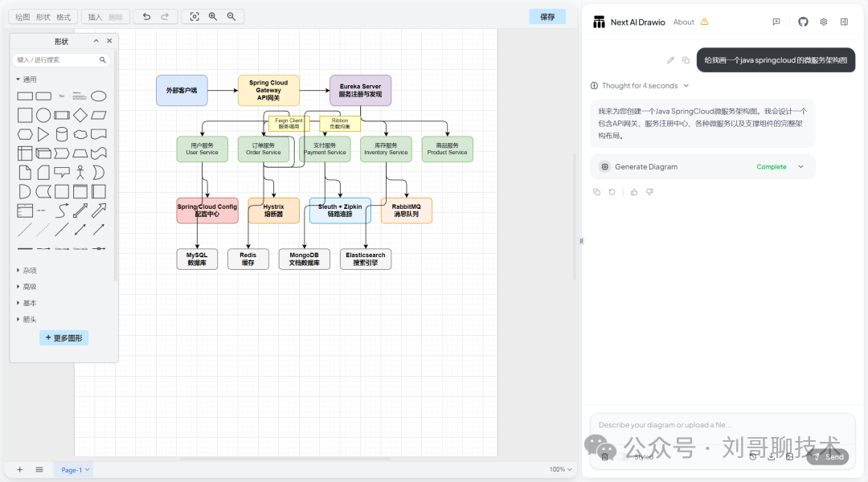Open the 绘图 menu
This screenshot has height=482, width=868.
(23, 17)
